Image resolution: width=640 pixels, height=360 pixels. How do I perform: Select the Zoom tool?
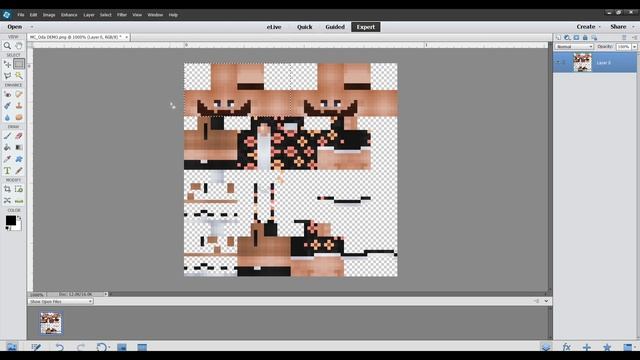[7, 46]
